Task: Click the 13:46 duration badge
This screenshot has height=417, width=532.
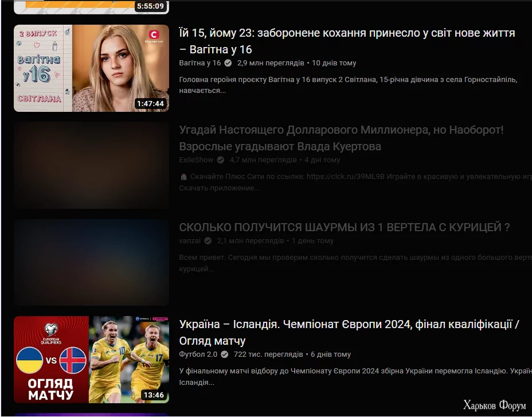Action: (154, 395)
